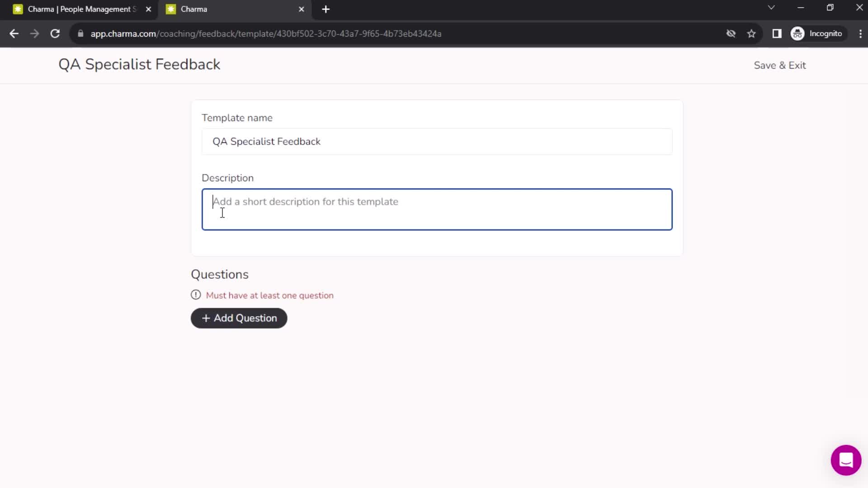The width and height of the screenshot is (868, 488).
Task: Click the Template name input field
Action: (437, 141)
